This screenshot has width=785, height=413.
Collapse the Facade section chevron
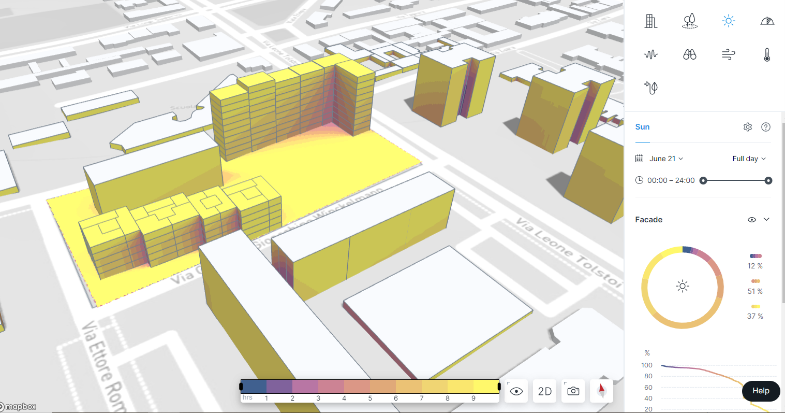pyautogui.click(x=767, y=219)
